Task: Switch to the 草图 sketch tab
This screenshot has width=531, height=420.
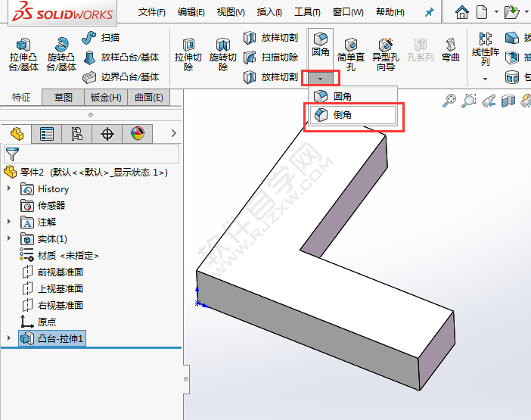Action: coord(64,98)
